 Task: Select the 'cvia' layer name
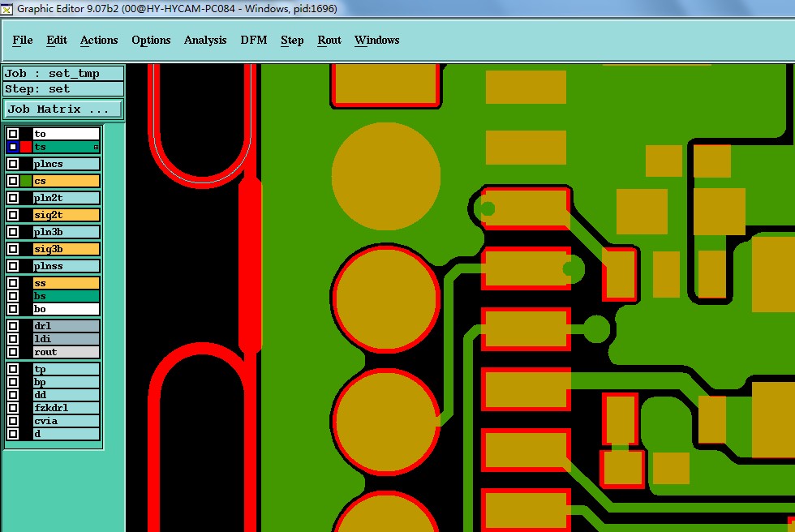coord(66,421)
